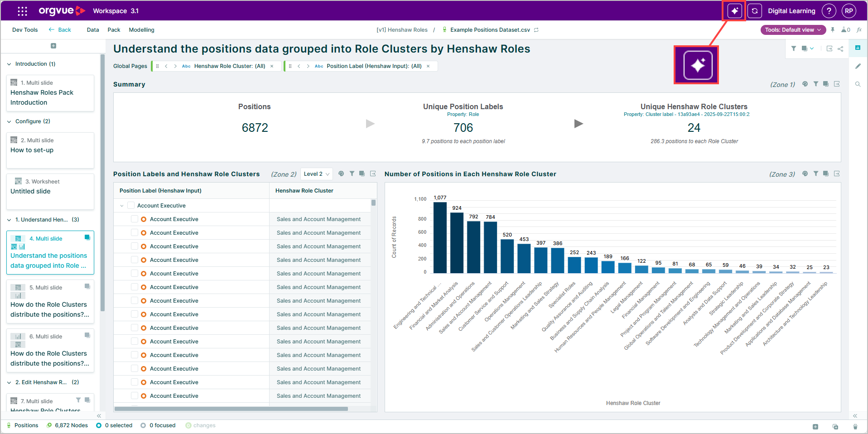868x434 pixels.
Task: Open the Tools: Default view dropdown
Action: 793,30
